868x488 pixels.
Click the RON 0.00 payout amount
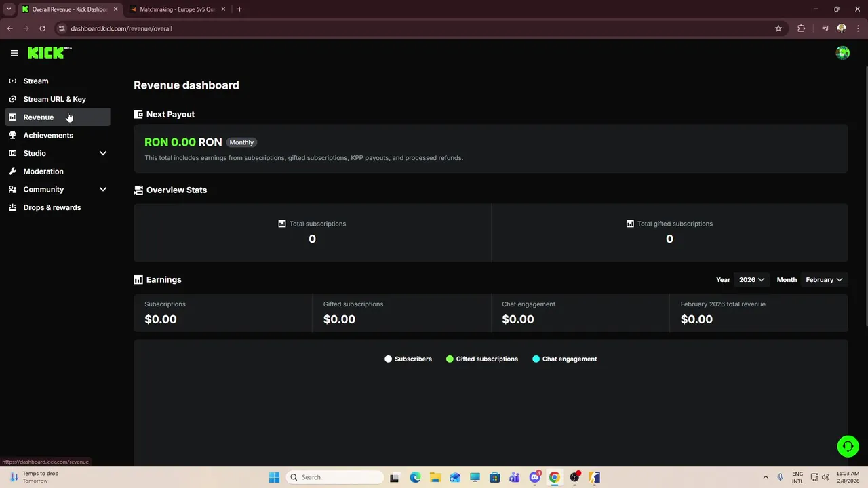183,142
